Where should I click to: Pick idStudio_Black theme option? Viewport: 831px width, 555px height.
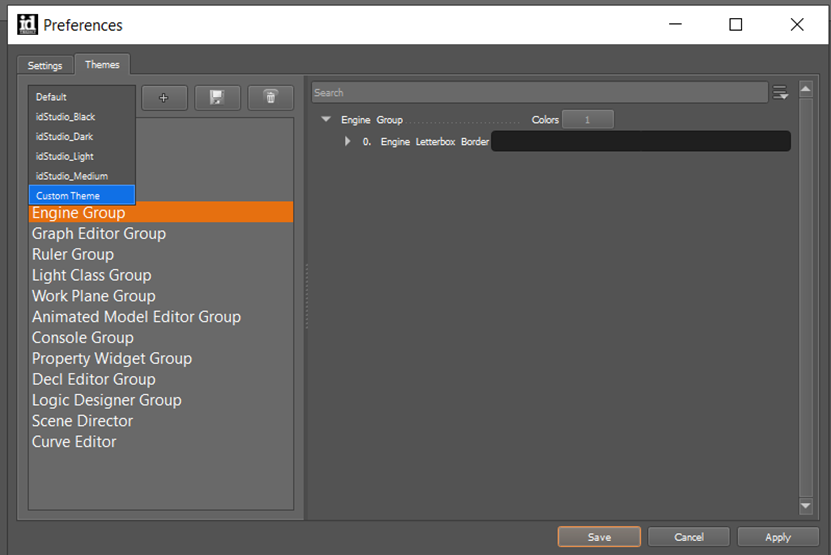tap(82, 117)
